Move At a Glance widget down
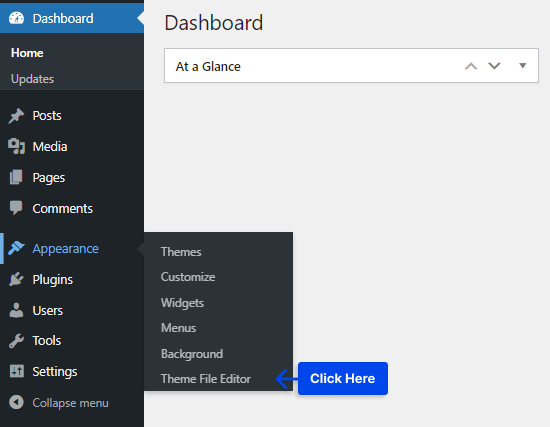This screenshot has height=427, width=550. pyautogui.click(x=494, y=66)
